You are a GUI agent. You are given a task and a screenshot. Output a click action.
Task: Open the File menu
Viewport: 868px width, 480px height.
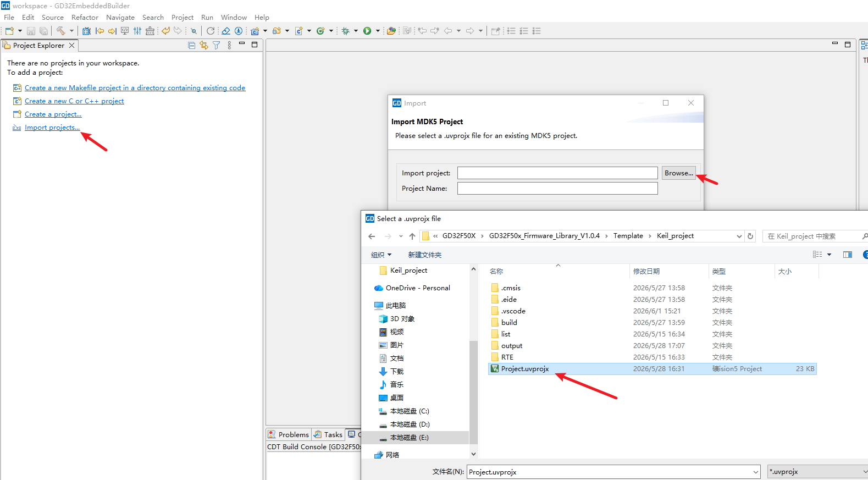[x=9, y=18]
